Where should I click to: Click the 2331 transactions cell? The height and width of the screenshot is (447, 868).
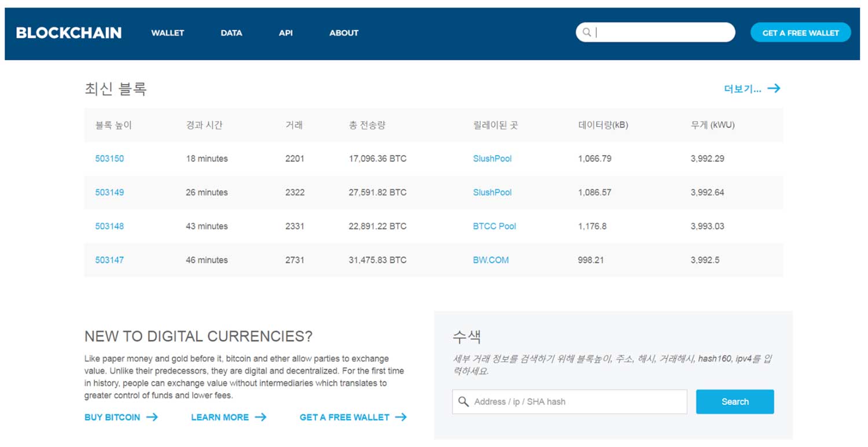tap(295, 226)
